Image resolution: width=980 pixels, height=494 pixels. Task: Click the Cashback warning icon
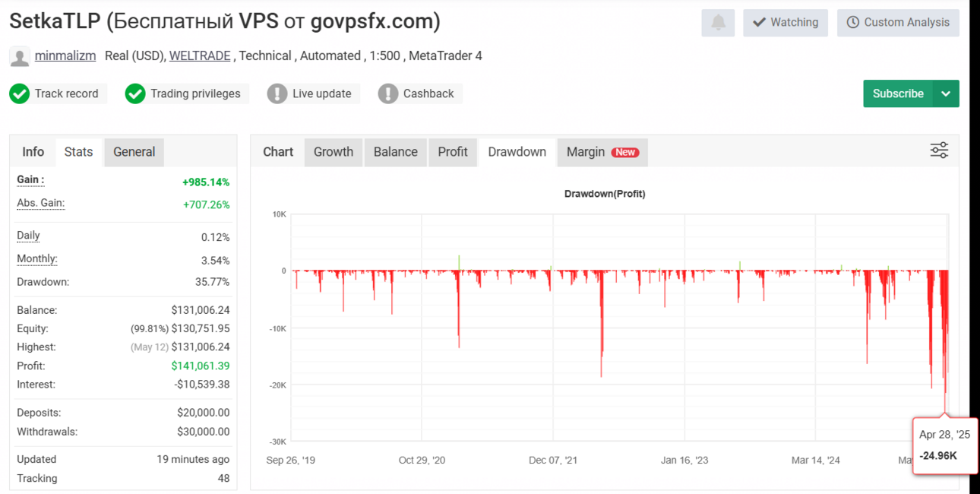pos(388,93)
